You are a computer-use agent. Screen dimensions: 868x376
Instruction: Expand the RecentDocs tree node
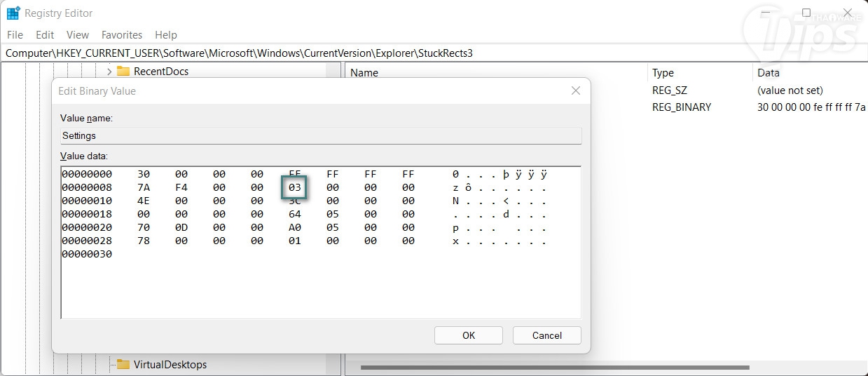(x=109, y=71)
